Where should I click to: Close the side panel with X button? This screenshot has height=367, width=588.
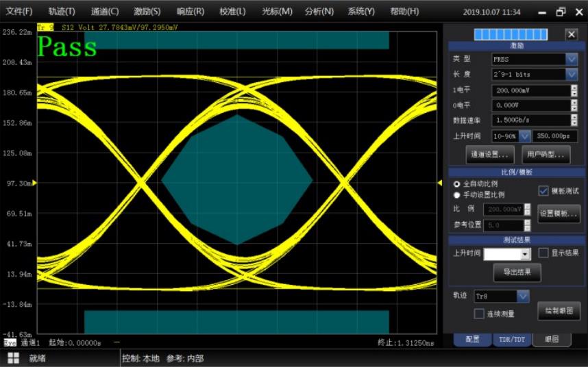[571, 34]
